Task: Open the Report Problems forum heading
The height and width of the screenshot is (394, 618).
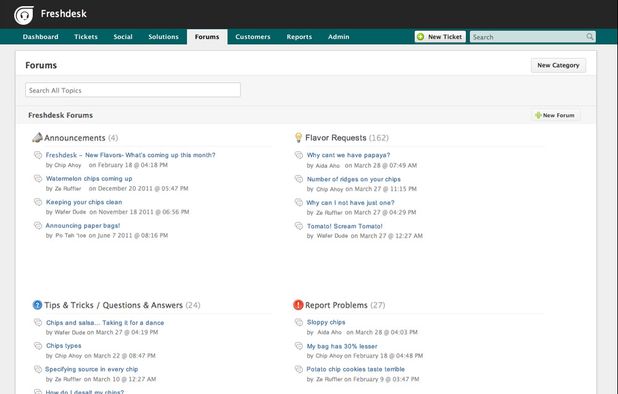Action: click(x=336, y=305)
